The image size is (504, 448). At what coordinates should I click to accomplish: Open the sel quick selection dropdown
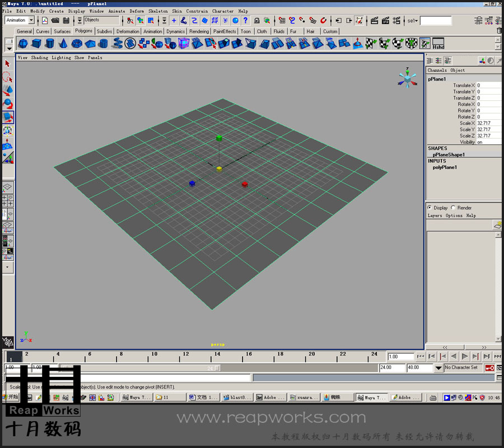tap(412, 21)
